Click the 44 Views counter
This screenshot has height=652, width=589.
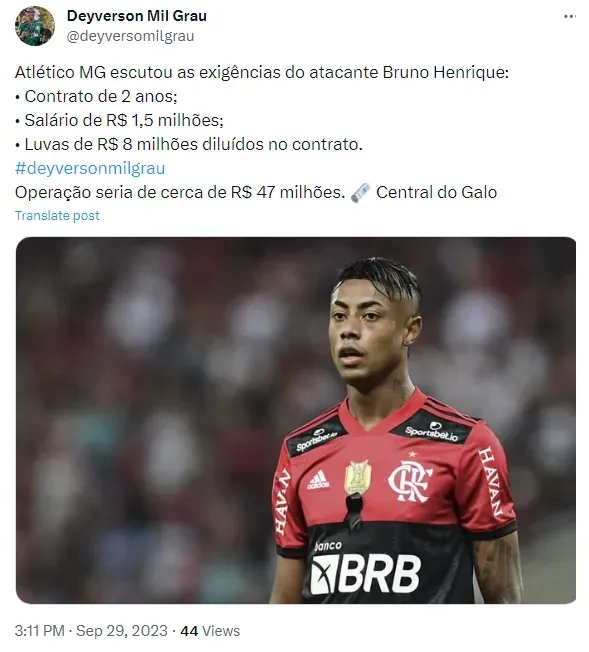210,631
